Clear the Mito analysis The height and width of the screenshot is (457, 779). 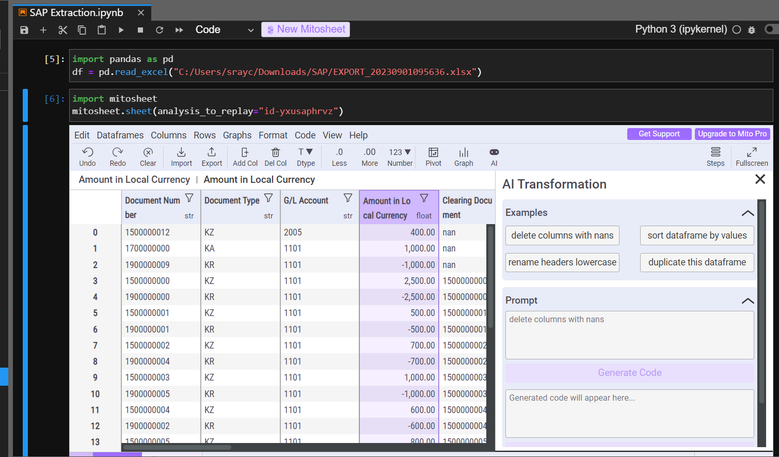(x=148, y=156)
